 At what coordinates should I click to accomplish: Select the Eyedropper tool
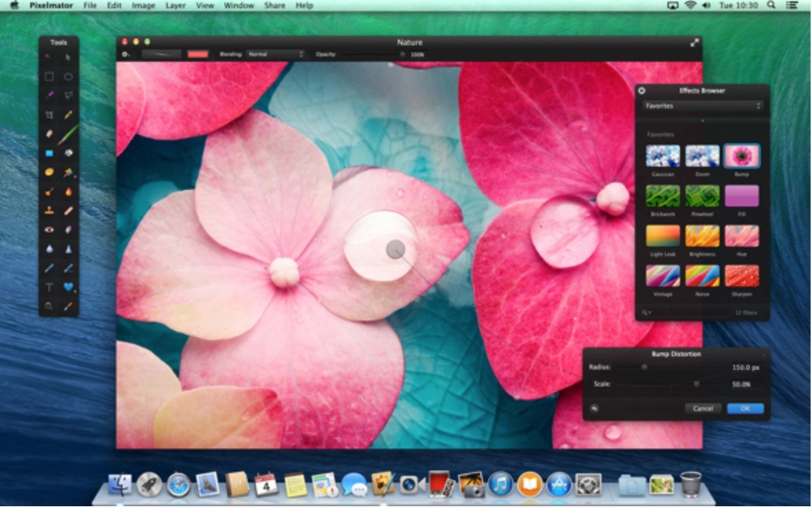tap(68, 306)
